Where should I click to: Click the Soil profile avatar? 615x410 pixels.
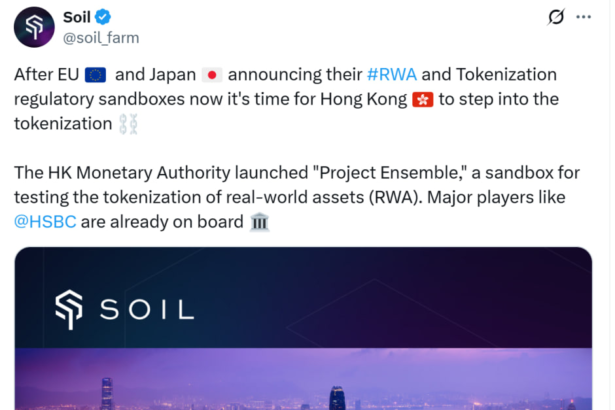pos(34,27)
